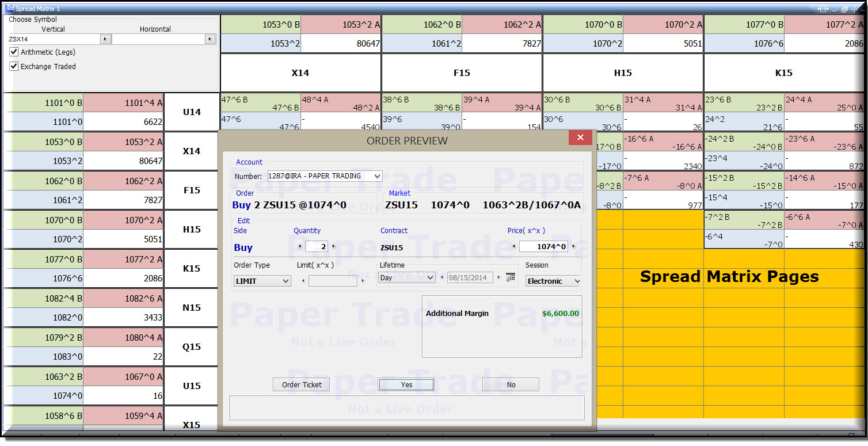
Task: Select the N15 row label
Action: [192, 308]
